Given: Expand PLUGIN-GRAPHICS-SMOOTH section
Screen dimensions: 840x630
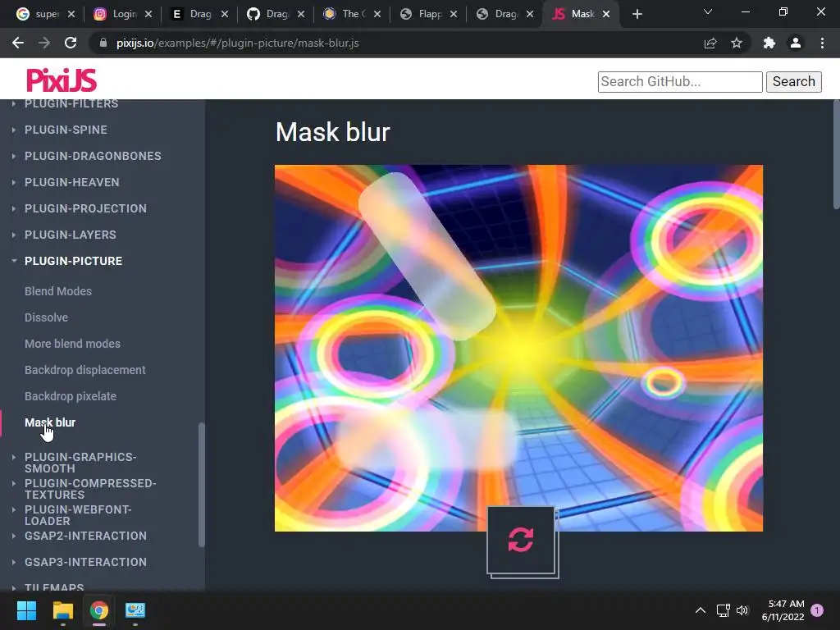Looking at the screenshot, I should [x=80, y=463].
